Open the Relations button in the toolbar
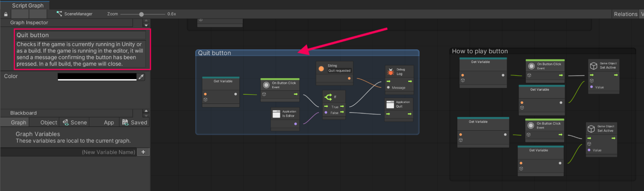The height and width of the screenshot is (191, 644). click(x=625, y=14)
